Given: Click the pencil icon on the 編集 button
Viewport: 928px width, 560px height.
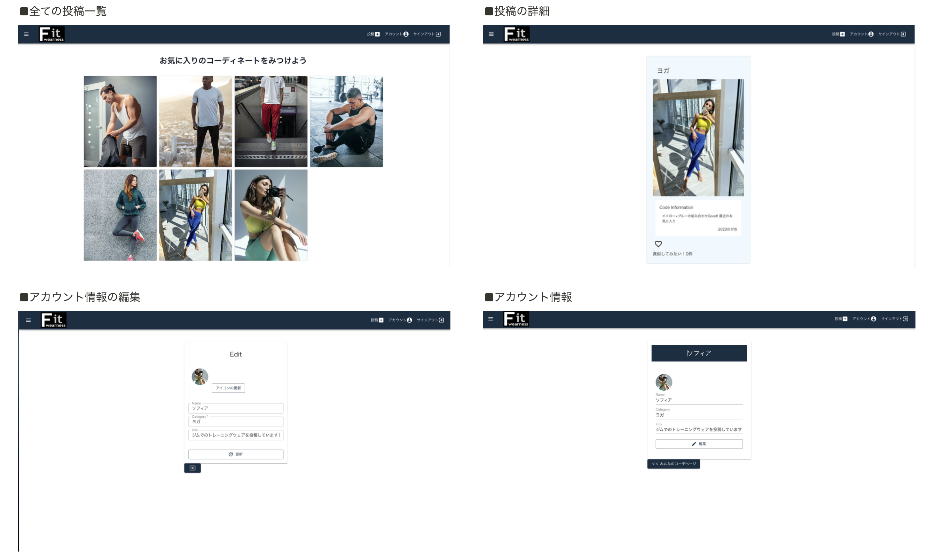Looking at the screenshot, I should coord(693,444).
